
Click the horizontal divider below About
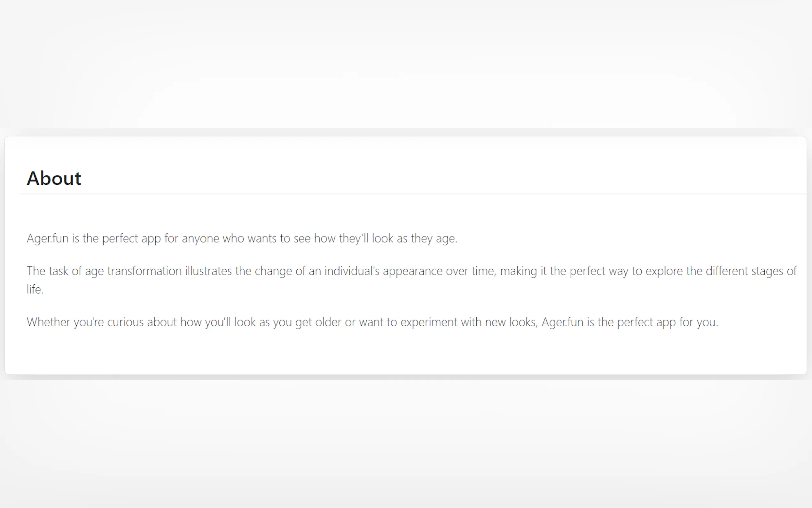tap(413, 194)
